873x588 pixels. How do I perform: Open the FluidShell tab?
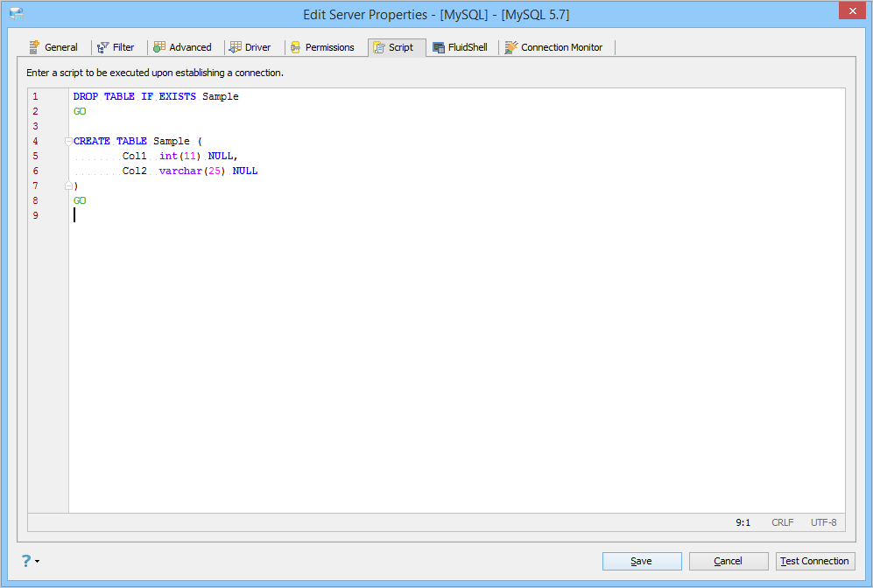click(x=461, y=47)
